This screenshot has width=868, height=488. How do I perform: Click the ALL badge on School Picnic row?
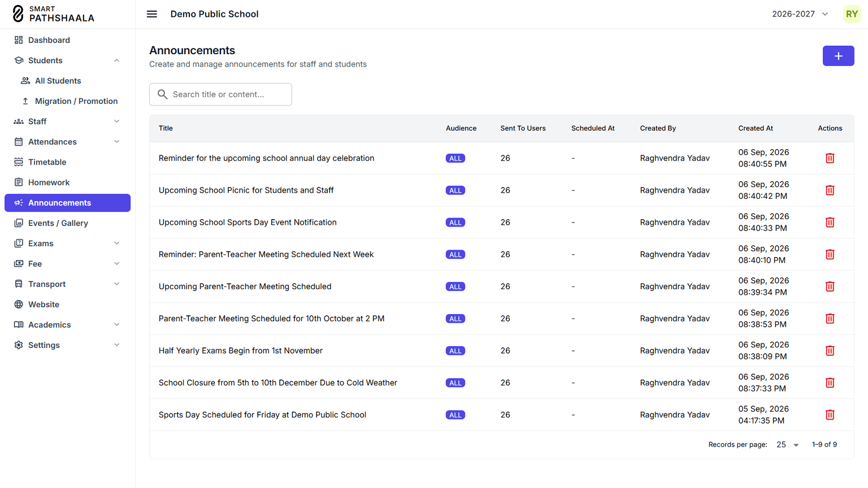click(455, 190)
